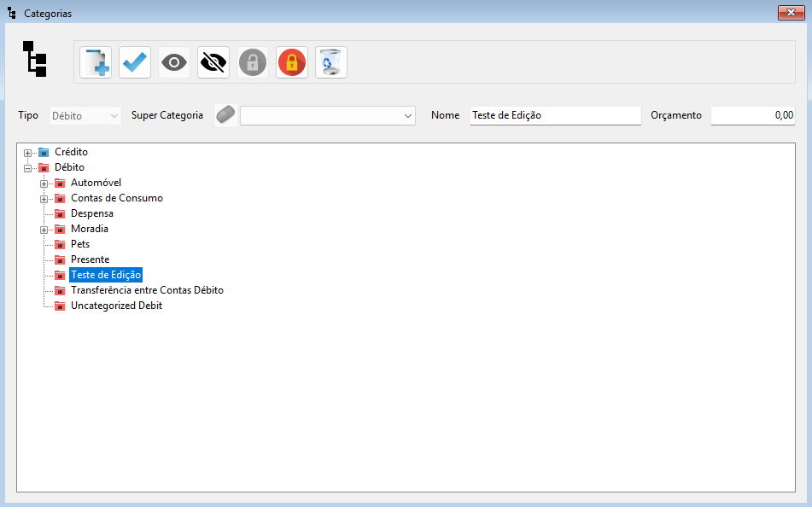Image resolution: width=812 pixels, height=507 pixels.
Task: Click the blue checkmark save button
Action: (x=135, y=62)
